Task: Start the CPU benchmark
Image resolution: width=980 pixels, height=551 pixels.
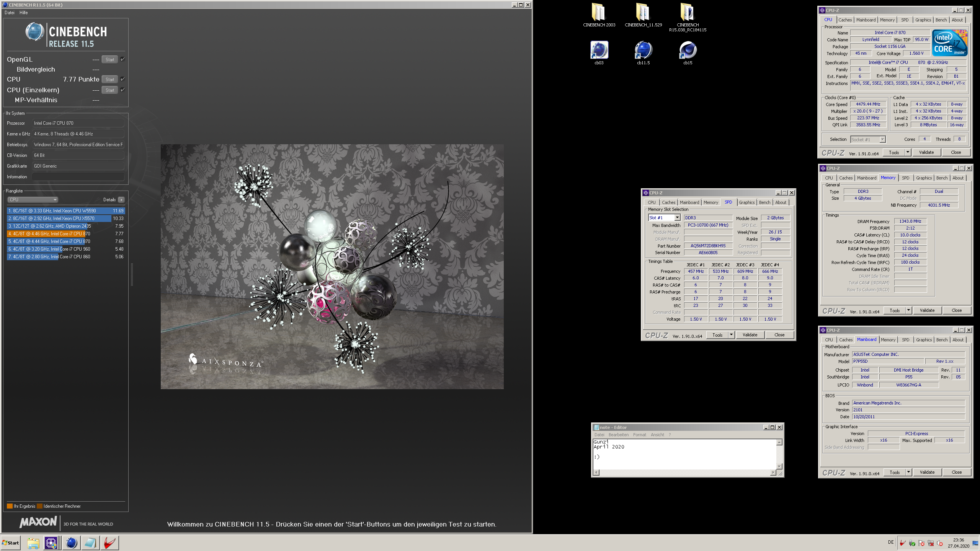Action: pyautogui.click(x=110, y=80)
